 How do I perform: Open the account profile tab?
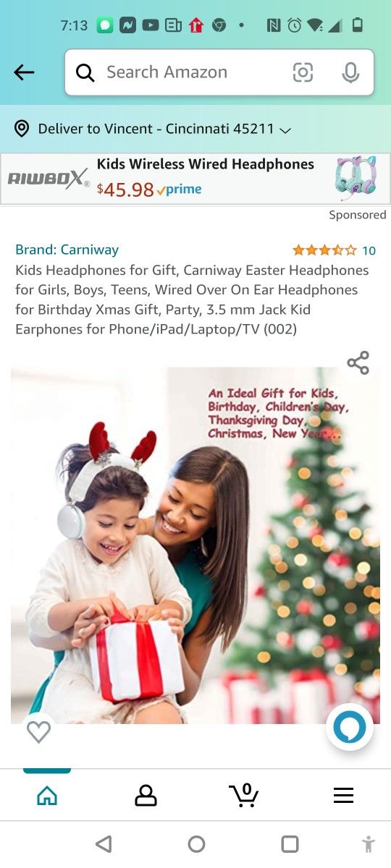[146, 796]
